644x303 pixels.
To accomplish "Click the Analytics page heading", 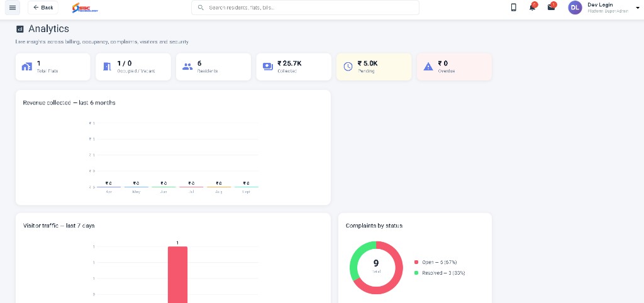I will [x=48, y=29].
